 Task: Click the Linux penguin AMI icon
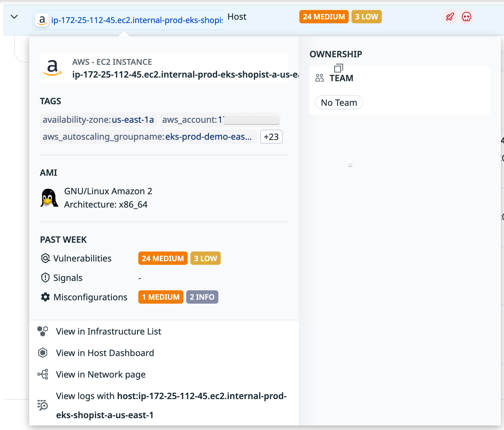(x=49, y=198)
